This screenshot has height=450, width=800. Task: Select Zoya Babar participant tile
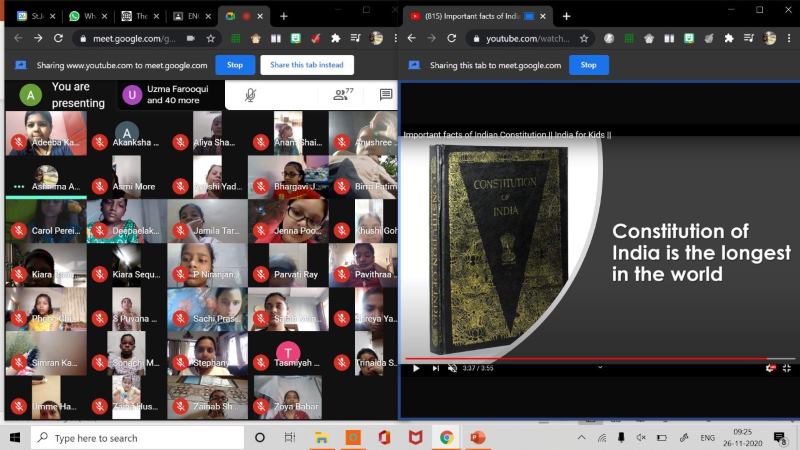289,397
